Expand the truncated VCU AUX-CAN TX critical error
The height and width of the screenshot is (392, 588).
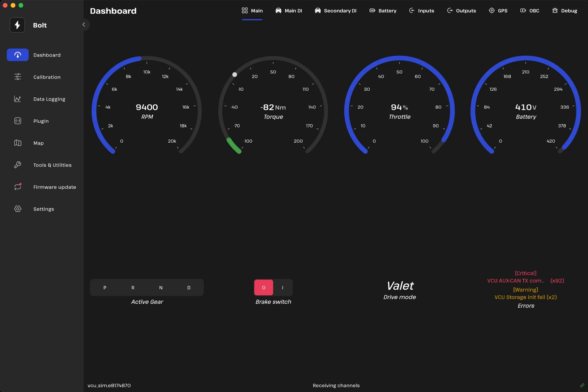coord(515,281)
